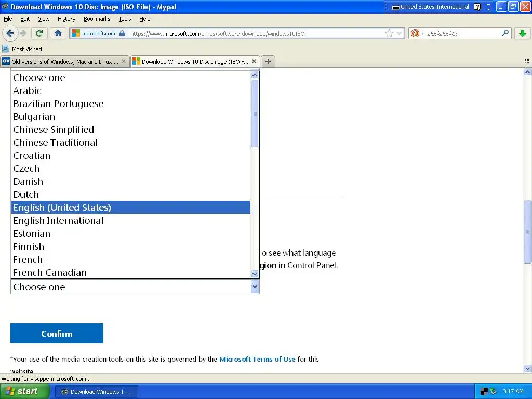Image resolution: width=532 pixels, height=399 pixels.
Task: Bookmark this page with the star icon
Action: 389,33
